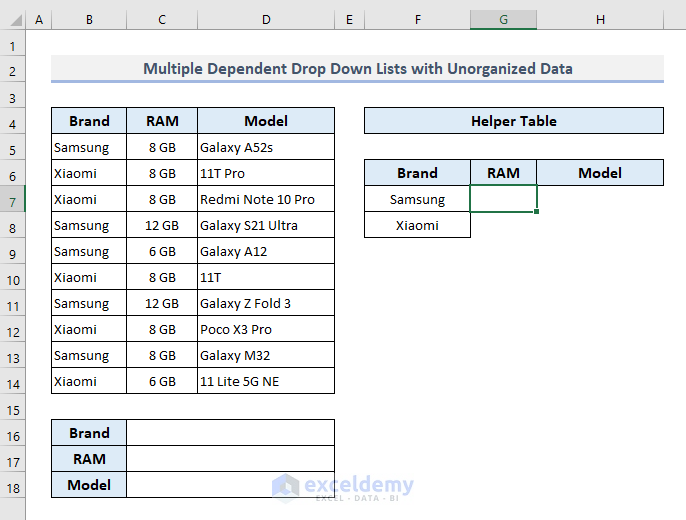Viewport: 686px width, 520px height.
Task: Click 'Samsung' in the helper table
Action: (417, 199)
